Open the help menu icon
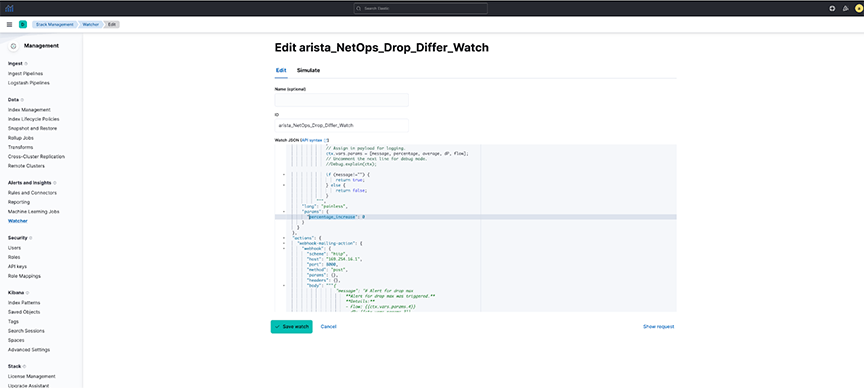 pos(832,8)
